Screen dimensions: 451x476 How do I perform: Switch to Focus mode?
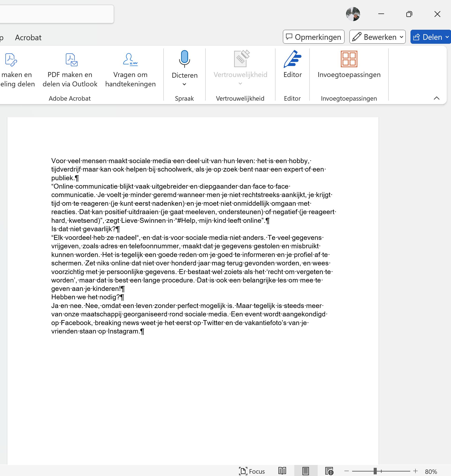[252, 471]
